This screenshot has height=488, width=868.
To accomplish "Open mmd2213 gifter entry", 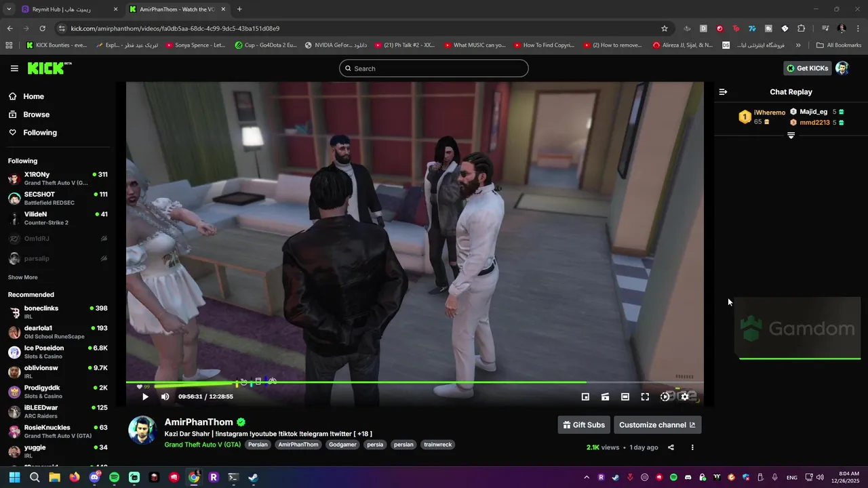I will [x=817, y=123].
